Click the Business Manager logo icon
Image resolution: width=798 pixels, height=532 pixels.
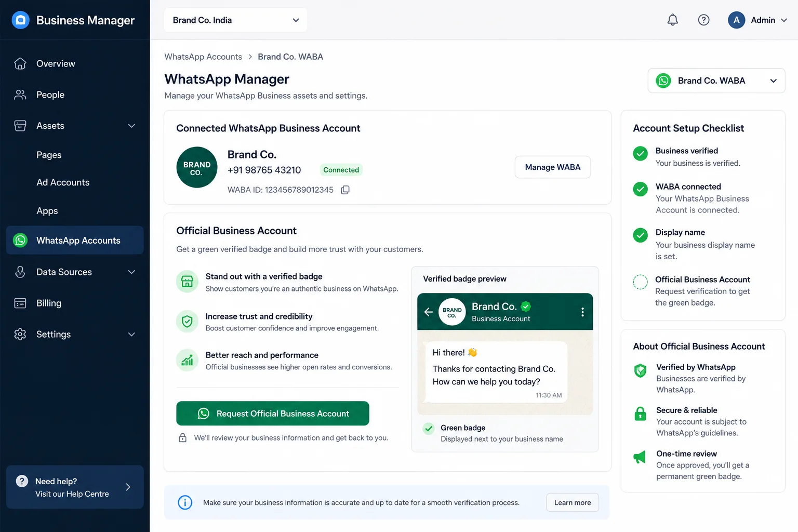tap(20, 20)
